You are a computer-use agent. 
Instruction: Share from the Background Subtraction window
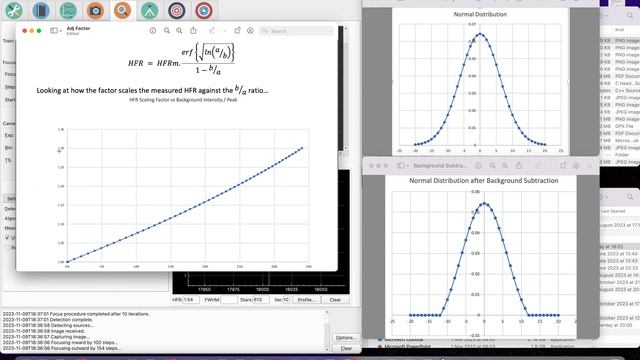[519, 166]
